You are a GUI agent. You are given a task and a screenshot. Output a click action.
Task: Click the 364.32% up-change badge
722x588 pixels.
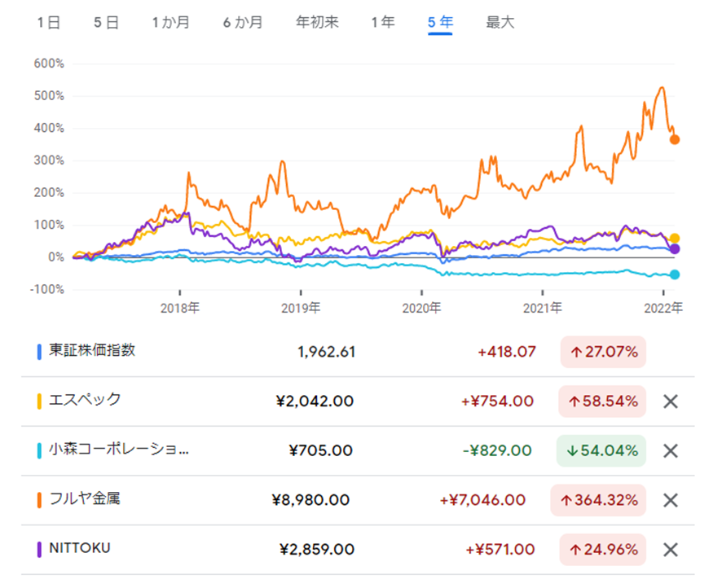point(598,500)
